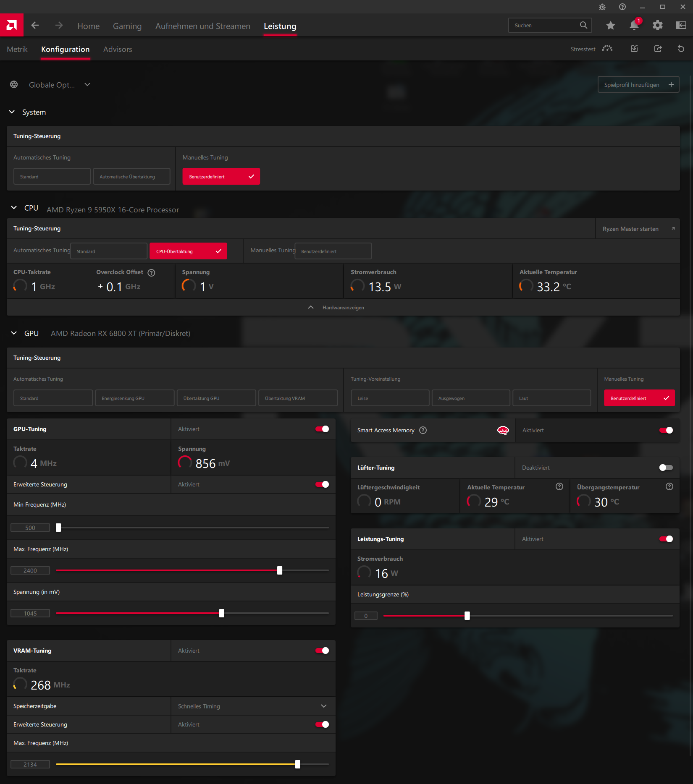Click the import profile icon
The height and width of the screenshot is (784, 693).
tap(634, 49)
